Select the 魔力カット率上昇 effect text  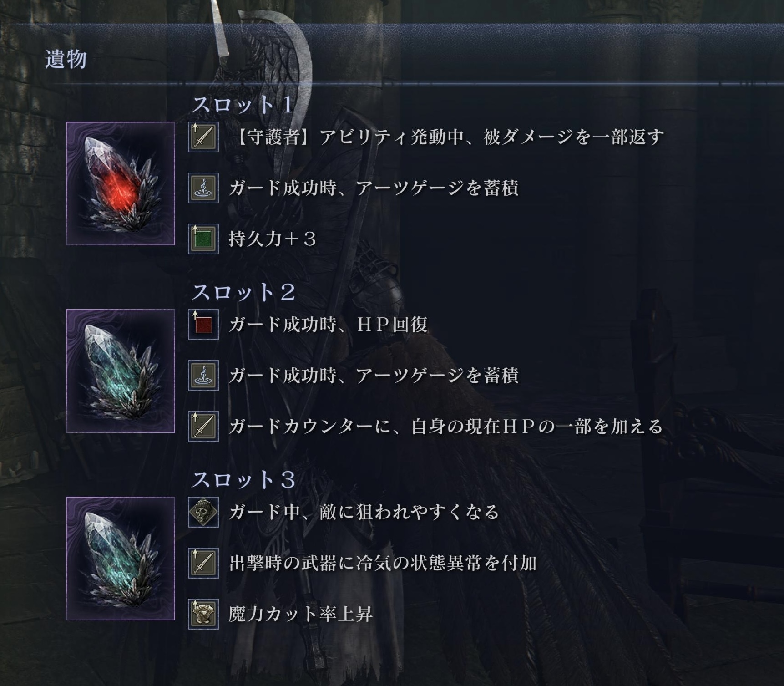[x=301, y=614]
